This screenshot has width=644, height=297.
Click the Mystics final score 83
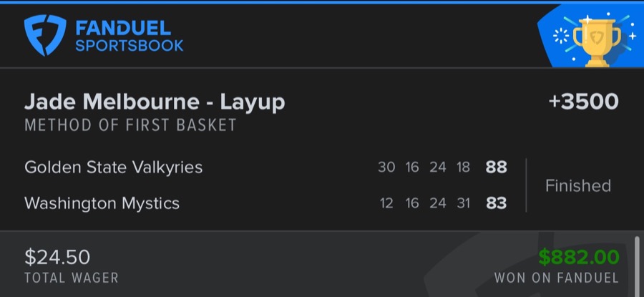[x=496, y=203]
